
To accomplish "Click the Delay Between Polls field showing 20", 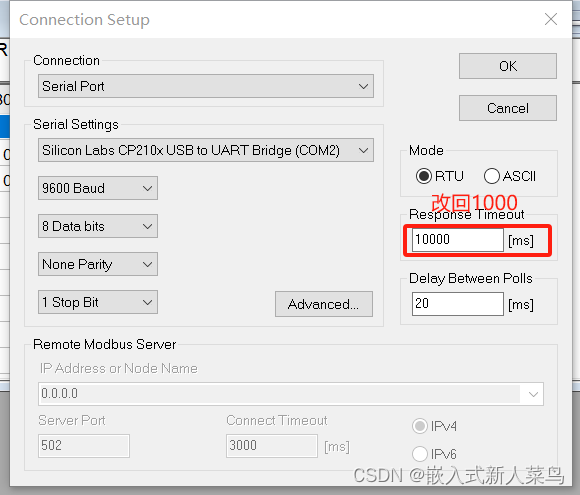I will [x=458, y=304].
